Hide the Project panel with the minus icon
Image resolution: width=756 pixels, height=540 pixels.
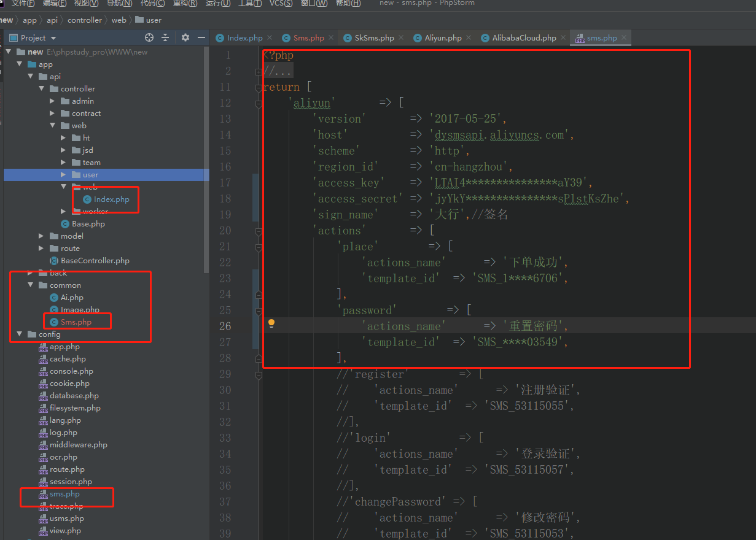pos(202,37)
